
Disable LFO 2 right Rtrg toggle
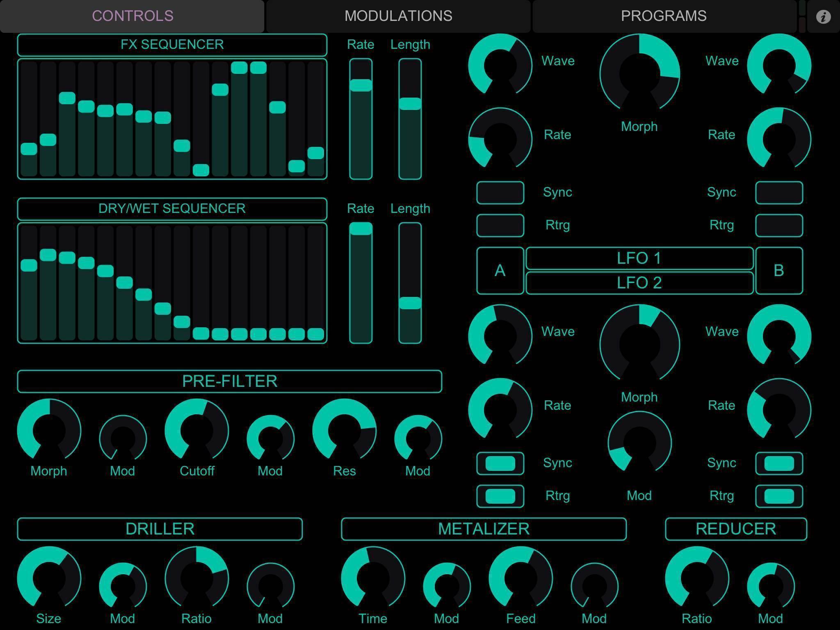coord(779,496)
